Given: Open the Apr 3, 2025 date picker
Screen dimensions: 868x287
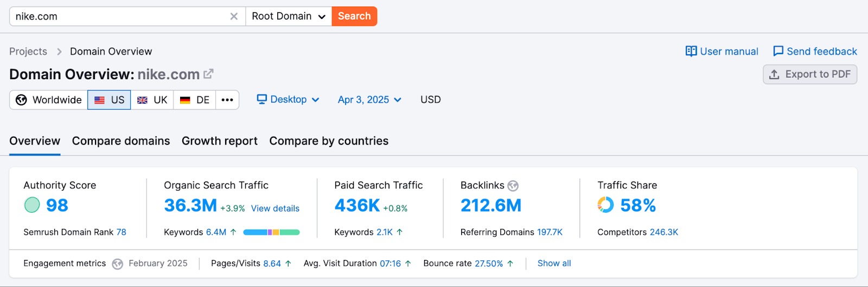Looking at the screenshot, I should click(x=369, y=100).
